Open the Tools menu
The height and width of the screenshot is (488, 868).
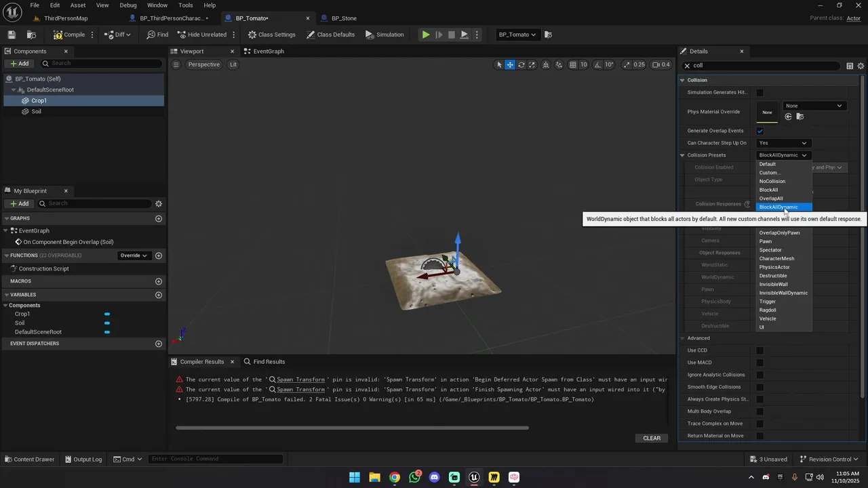point(186,5)
